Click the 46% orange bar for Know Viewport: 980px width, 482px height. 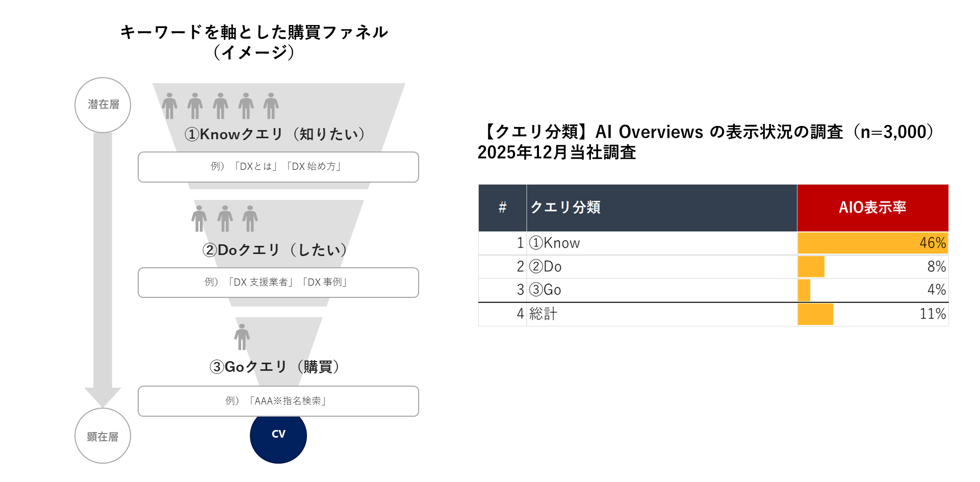(x=872, y=243)
